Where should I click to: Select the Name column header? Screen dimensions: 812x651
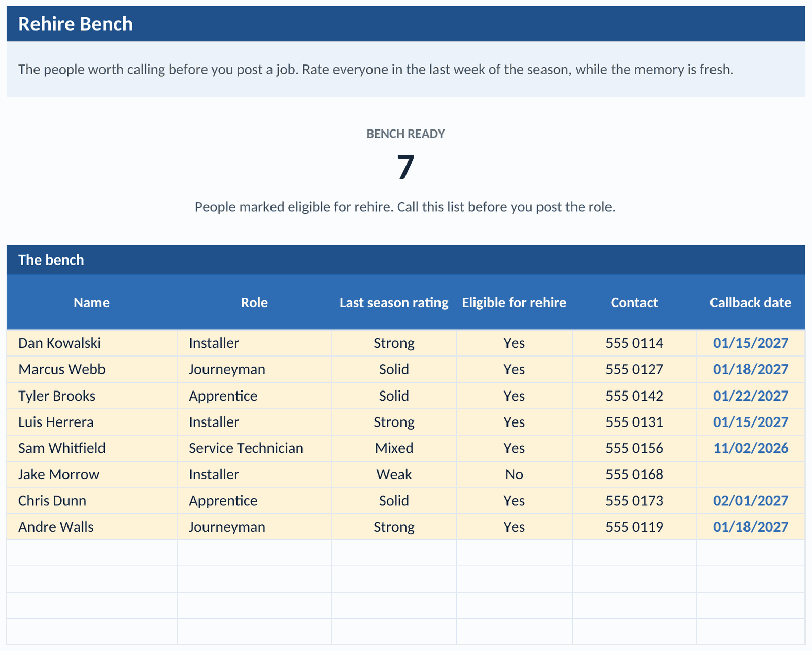[x=91, y=302]
